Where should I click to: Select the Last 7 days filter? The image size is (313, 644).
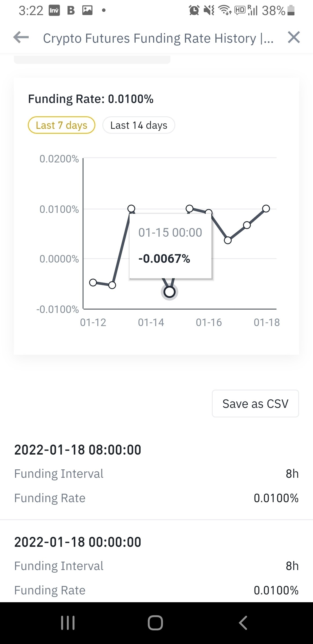pos(61,125)
